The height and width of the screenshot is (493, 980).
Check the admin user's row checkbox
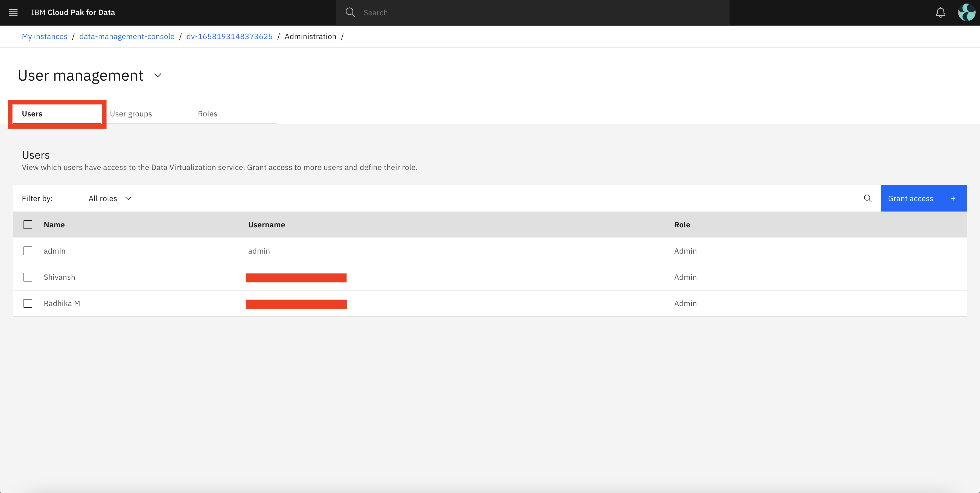(x=28, y=251)
